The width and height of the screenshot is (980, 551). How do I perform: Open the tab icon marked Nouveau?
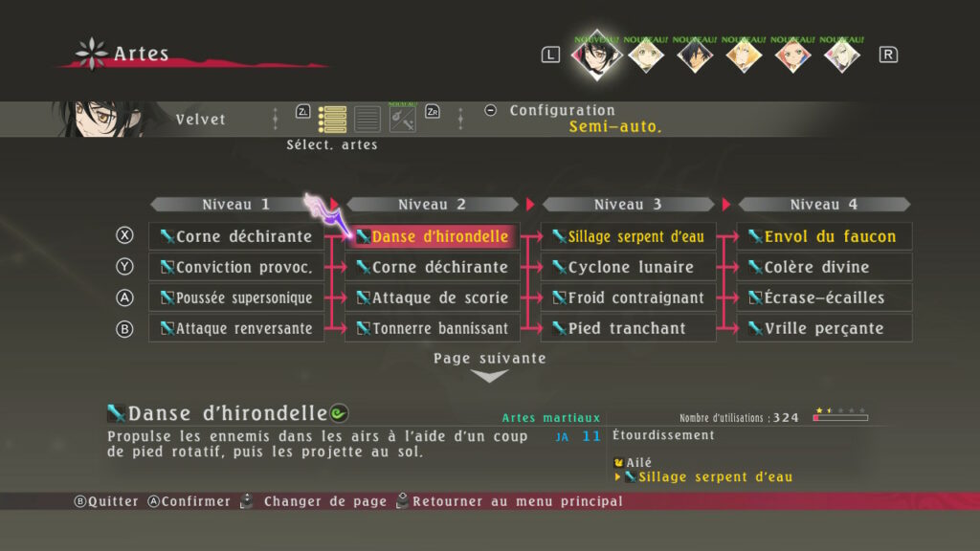[x=402, y=120]
